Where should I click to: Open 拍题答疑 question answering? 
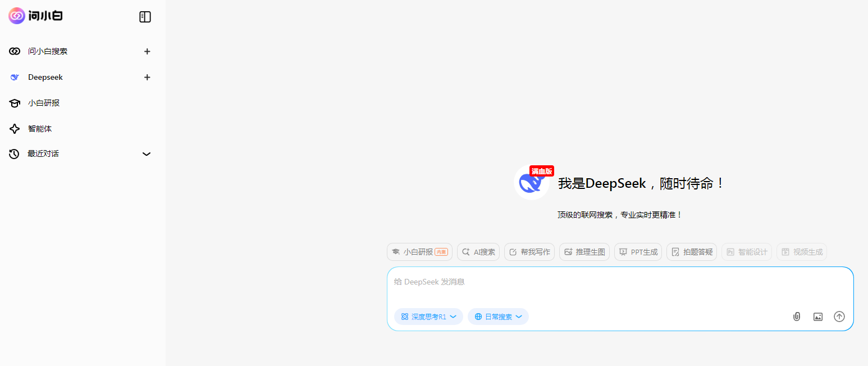coord(691,251)
